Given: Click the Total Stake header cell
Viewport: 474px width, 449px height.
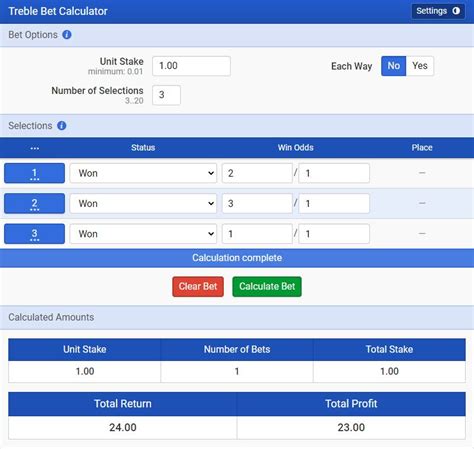Looking at the screenshot, I should pos(389,349).
